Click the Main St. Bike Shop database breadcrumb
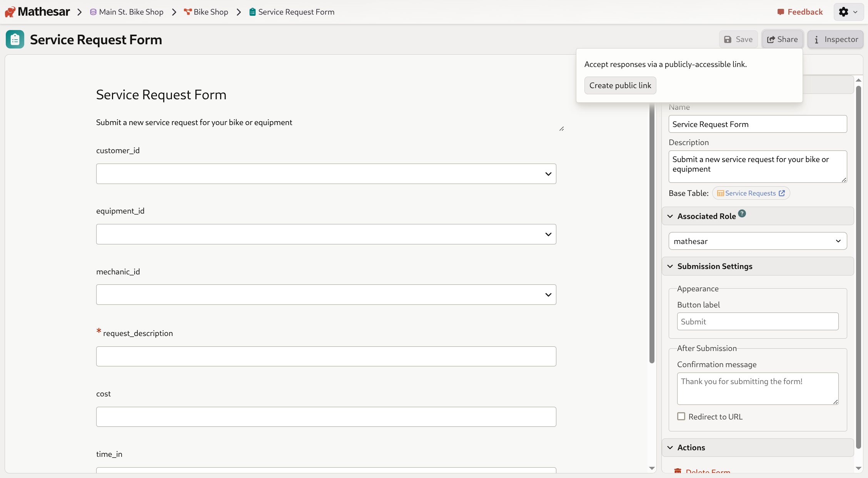The image size is (868, 478). pos(127,12)
